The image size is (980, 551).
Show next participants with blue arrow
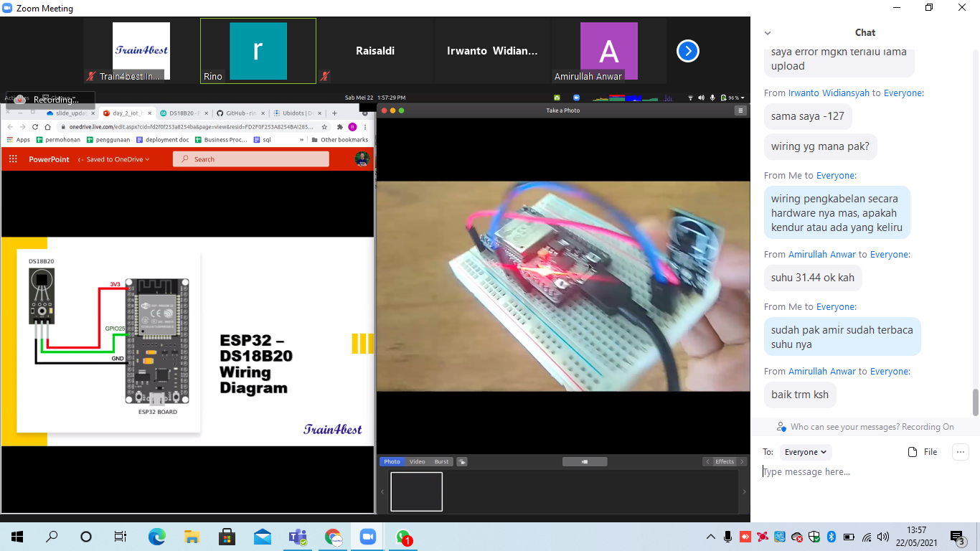(687, 51)
